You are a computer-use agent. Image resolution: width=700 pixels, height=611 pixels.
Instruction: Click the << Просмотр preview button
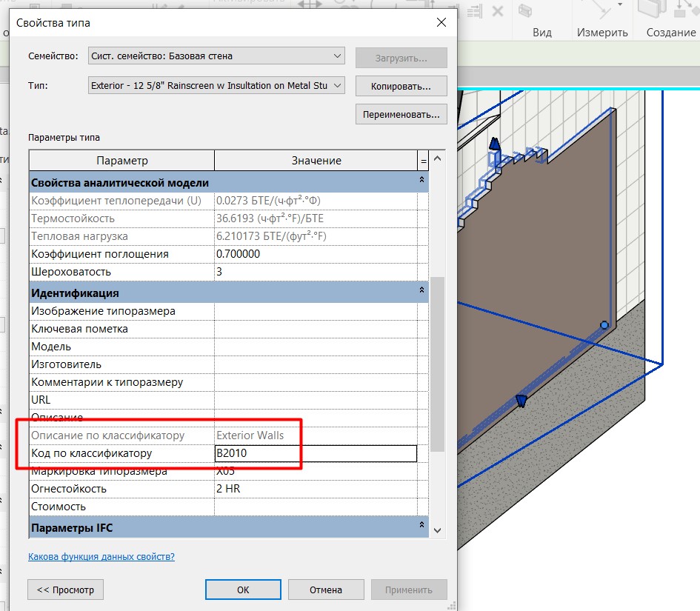65,590
